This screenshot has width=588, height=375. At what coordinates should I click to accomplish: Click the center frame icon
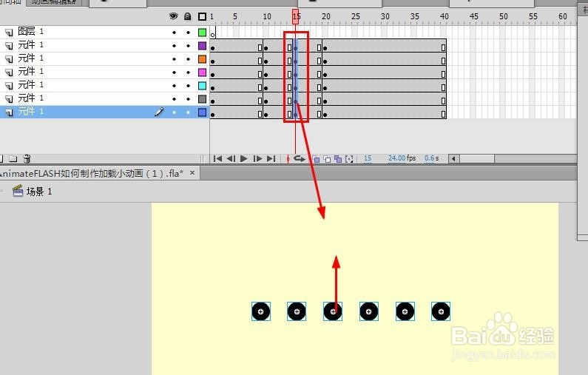[288, 159]
